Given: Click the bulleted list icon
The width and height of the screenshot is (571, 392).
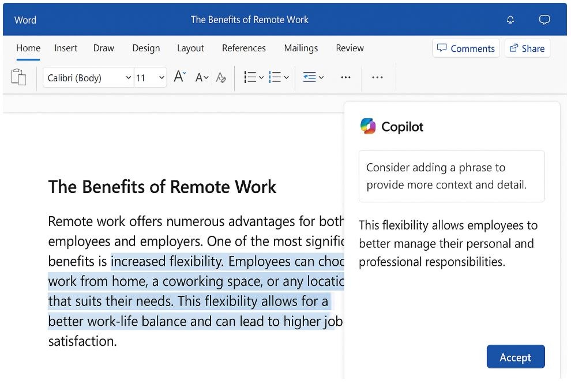Looking at the screenshot, I should (250, 77).
